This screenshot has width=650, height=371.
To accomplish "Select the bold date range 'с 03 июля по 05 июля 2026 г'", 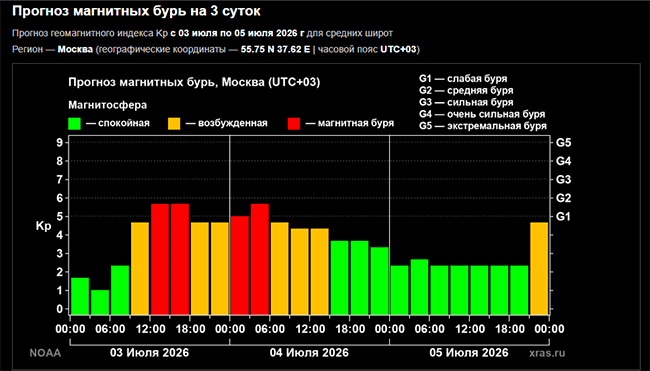I will 238,33.
